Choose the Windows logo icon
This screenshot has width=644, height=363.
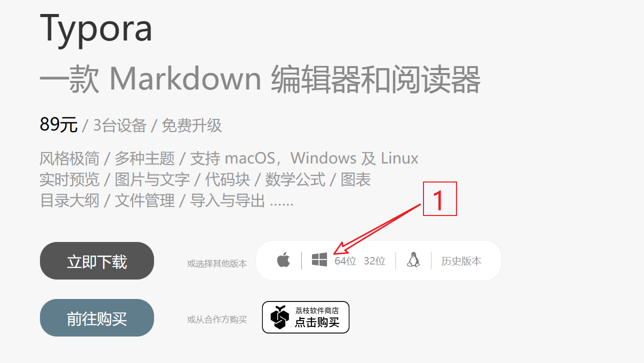(319, 260)
